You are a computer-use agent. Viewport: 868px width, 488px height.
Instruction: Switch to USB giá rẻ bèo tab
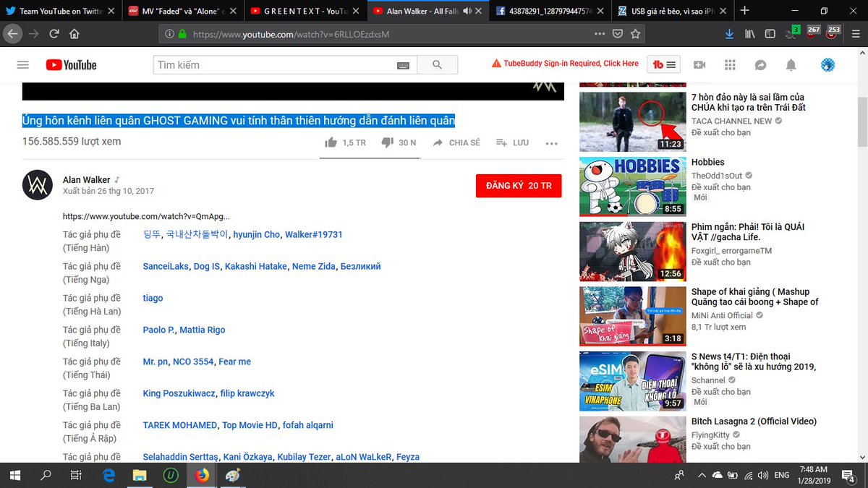tap(672, 11)
